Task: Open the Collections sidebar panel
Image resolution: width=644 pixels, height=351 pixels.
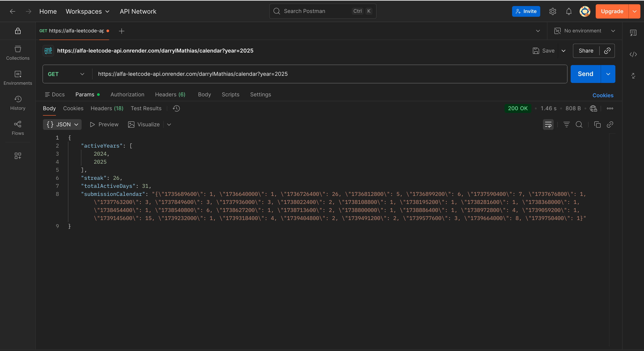Action: click(18, 53)
